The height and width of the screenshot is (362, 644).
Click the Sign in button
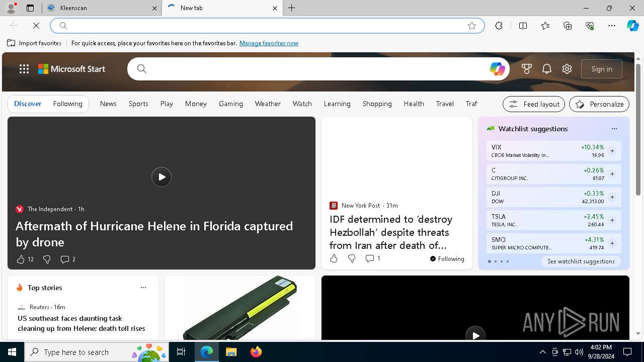click(x=602, y=69)
